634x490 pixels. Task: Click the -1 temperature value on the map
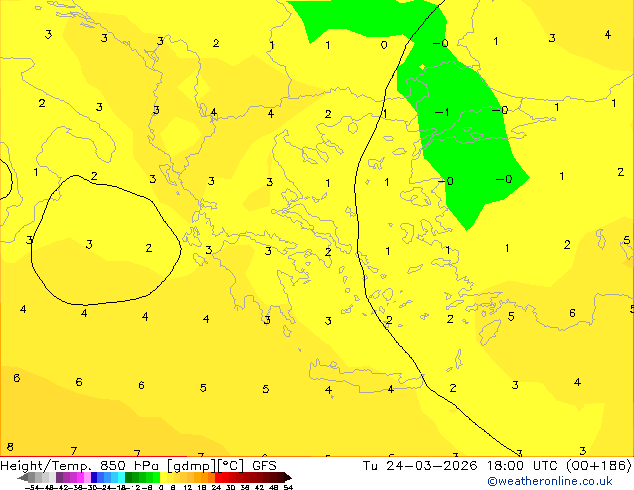pos(442,112)
